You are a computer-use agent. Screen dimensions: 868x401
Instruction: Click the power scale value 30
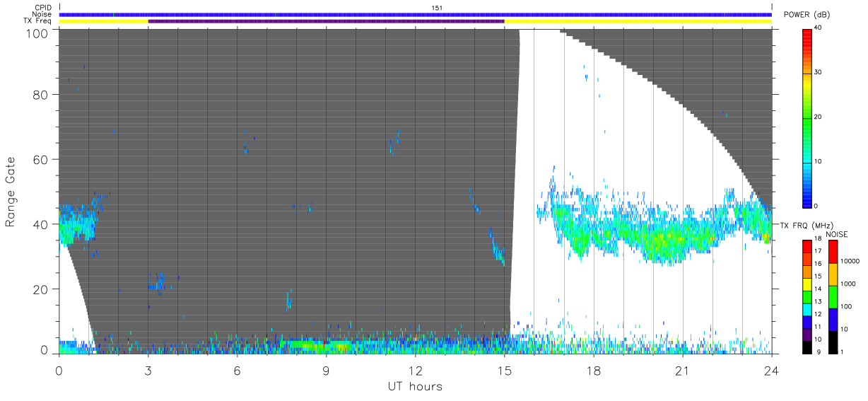pyautogui.click(x=819, y=73)
